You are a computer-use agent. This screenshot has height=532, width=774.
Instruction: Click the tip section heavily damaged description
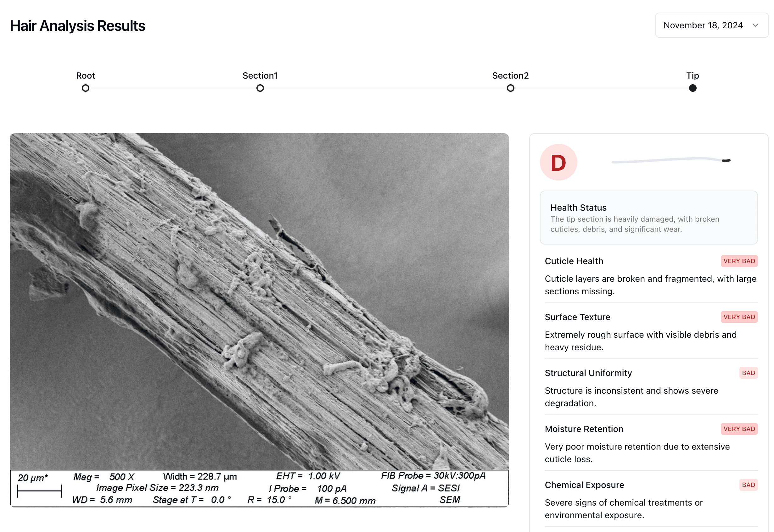[x=635, y=224]
